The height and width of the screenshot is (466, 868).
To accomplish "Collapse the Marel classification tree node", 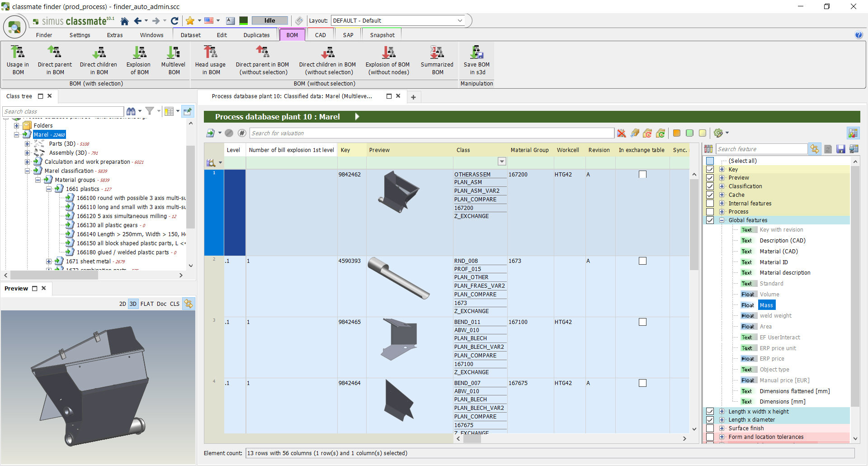I will coord(28,171).
